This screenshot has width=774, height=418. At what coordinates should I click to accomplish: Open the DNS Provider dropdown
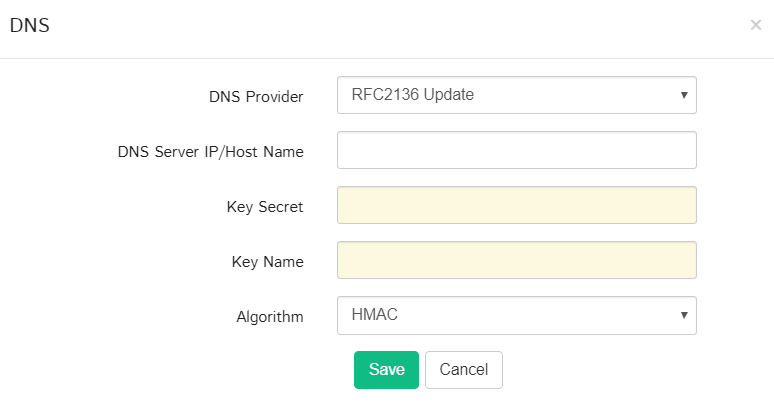(x=516, y=96)
